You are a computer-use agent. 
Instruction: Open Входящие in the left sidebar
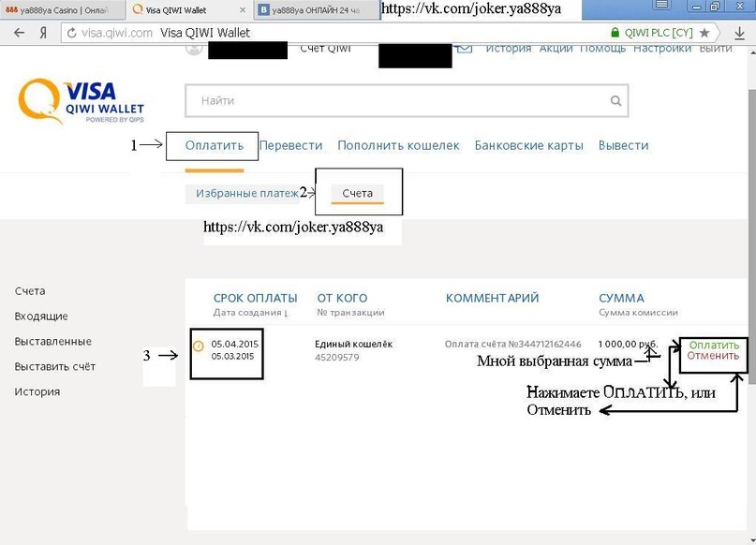point(41,317)
